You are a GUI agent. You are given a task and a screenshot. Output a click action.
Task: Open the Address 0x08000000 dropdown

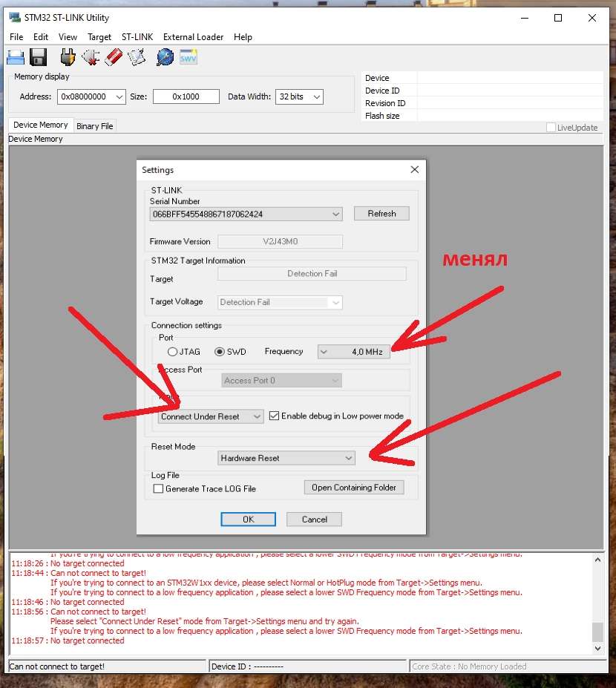(91, 96)
